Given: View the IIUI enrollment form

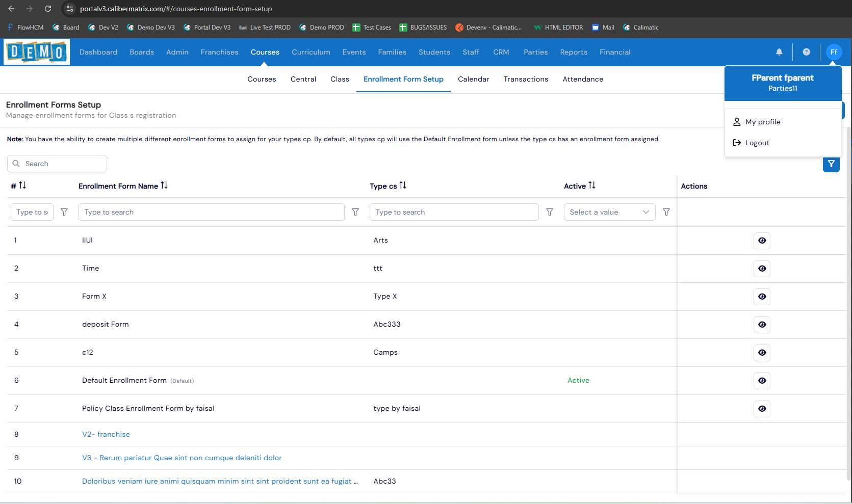Looking at the screenshot, I should click(762, 241).
